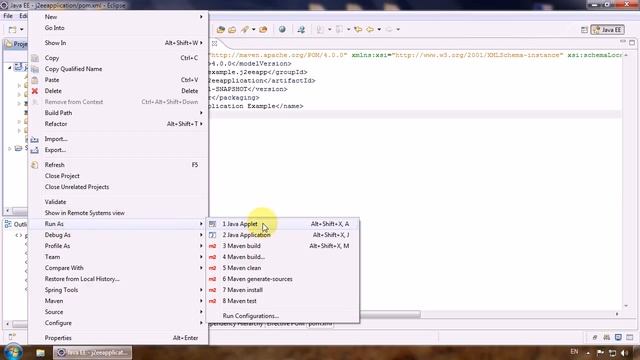This screenshot has height=360, width=640.
Task: Select Close Project
Action: [118, 176]
